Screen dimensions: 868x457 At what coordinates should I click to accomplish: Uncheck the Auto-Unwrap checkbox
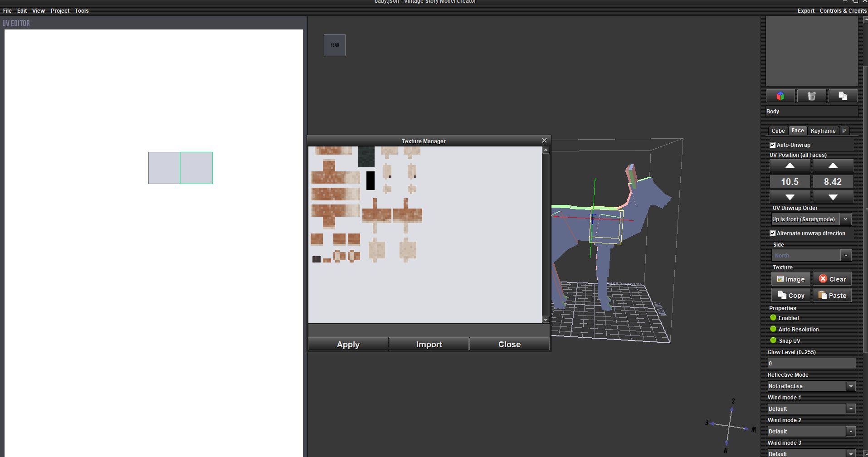coord(773,145)
